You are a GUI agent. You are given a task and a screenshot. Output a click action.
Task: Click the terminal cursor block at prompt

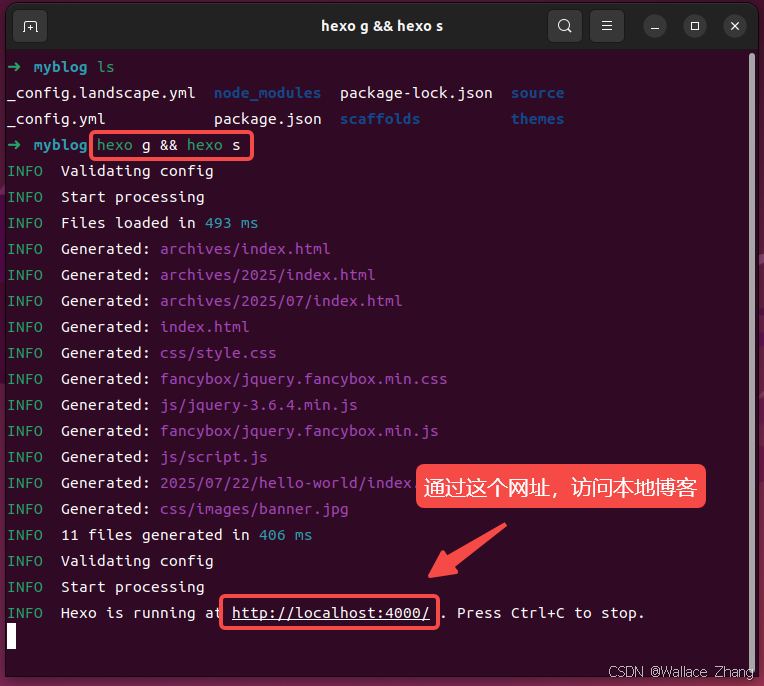pyautogui.click(x=11, y=636)
